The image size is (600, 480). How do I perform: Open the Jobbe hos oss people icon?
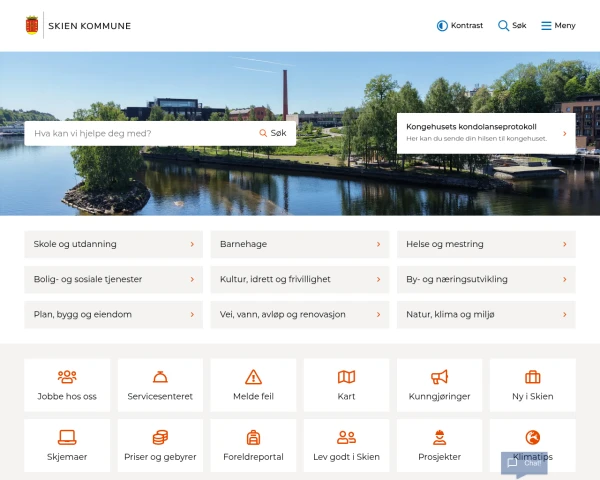pyautogui.click(x=67, y=377)
